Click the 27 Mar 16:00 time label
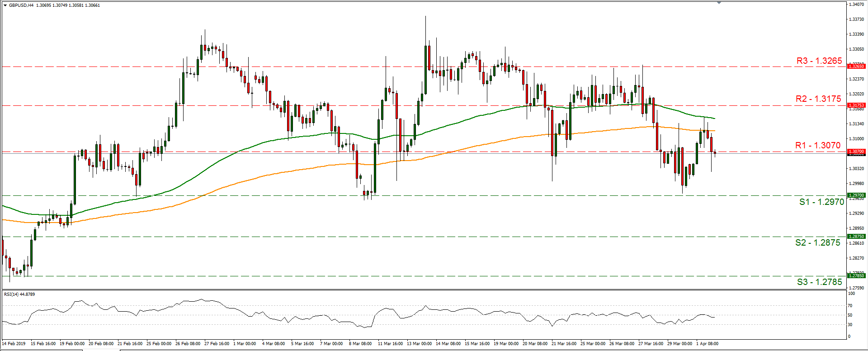The height and width of the screenshot is (351, 868). coord(651,344)
